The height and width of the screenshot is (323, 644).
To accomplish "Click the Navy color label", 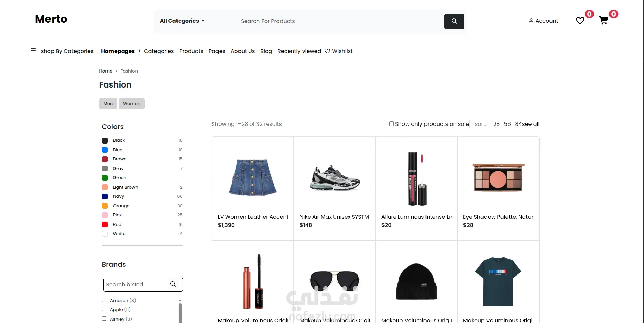I will pos(119,196).
